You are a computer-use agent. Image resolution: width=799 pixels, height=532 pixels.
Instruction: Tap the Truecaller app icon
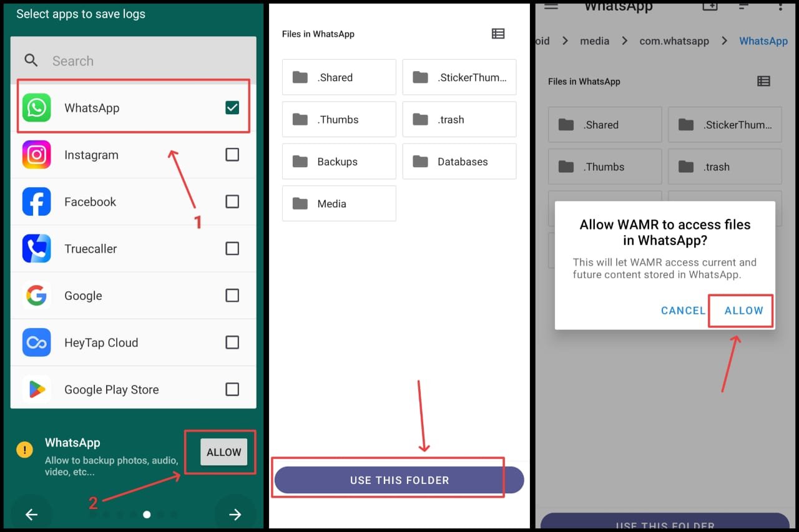pyautogui.click(x=36, y=249)
